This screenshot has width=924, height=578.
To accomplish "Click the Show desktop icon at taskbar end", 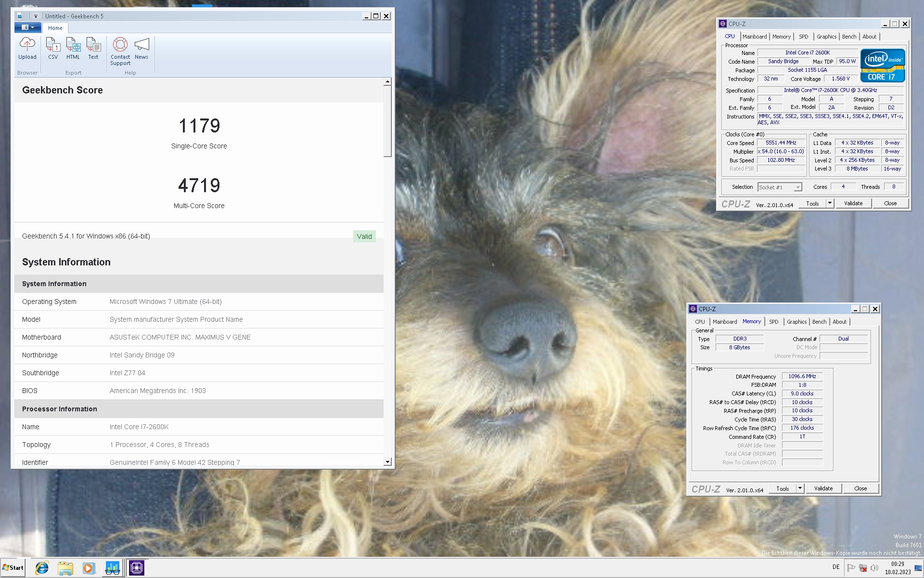I will coord(918,568).
